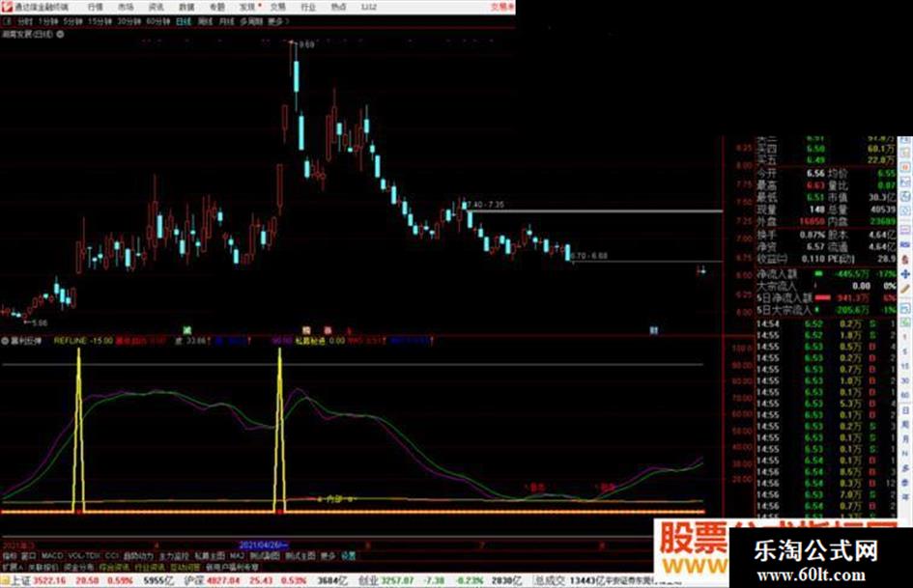Select the 趋势动力 indicator tab
913x588 pixels.
point(138,556)
